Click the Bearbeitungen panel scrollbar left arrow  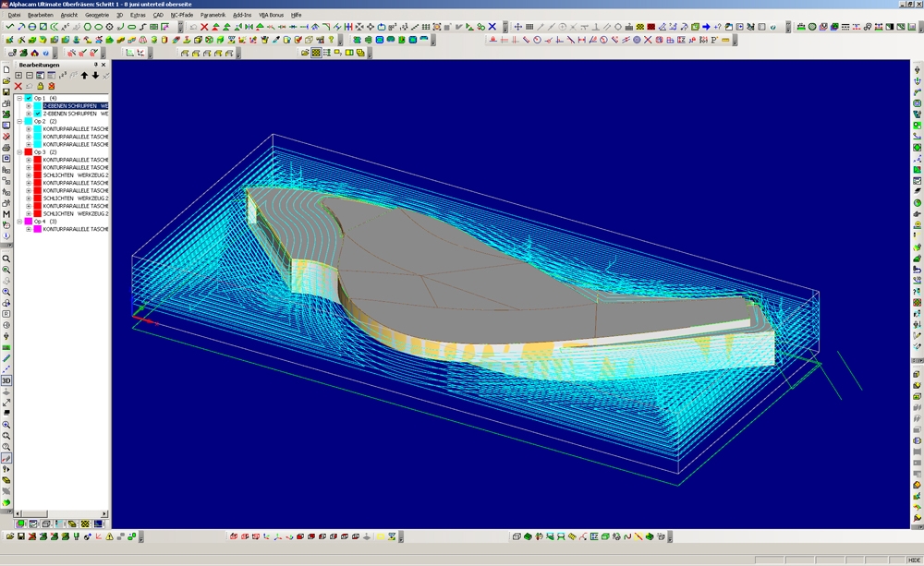tap(18, 513)
